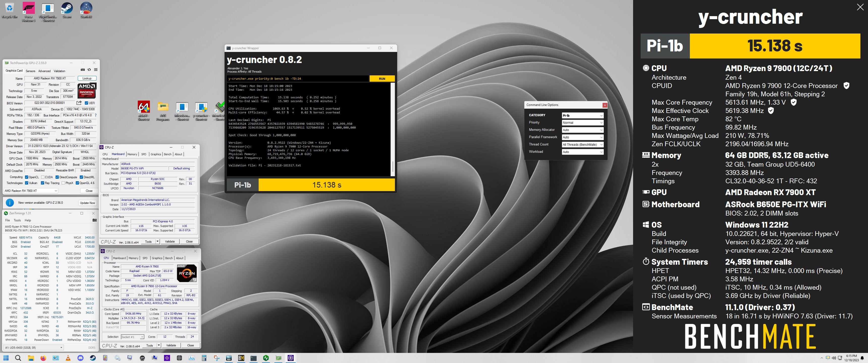This screenshot has height=363, width=868.
Task: Toggle the DirectCompute checkbox in GPU-Z
Action: tap(57, 177)
